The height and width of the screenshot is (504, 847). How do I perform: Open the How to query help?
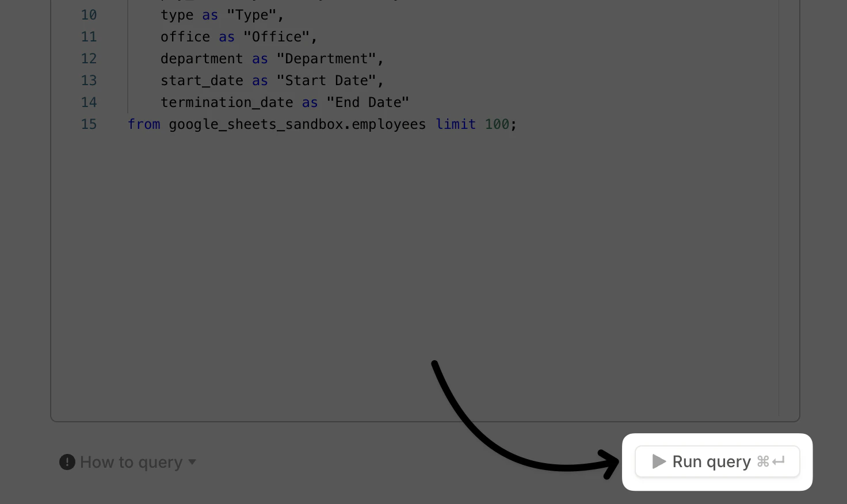[x=131, y=462]
